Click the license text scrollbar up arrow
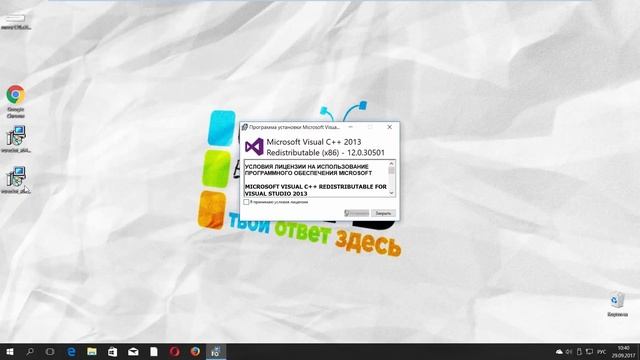The image size is (640, 360). coord(391,164)
